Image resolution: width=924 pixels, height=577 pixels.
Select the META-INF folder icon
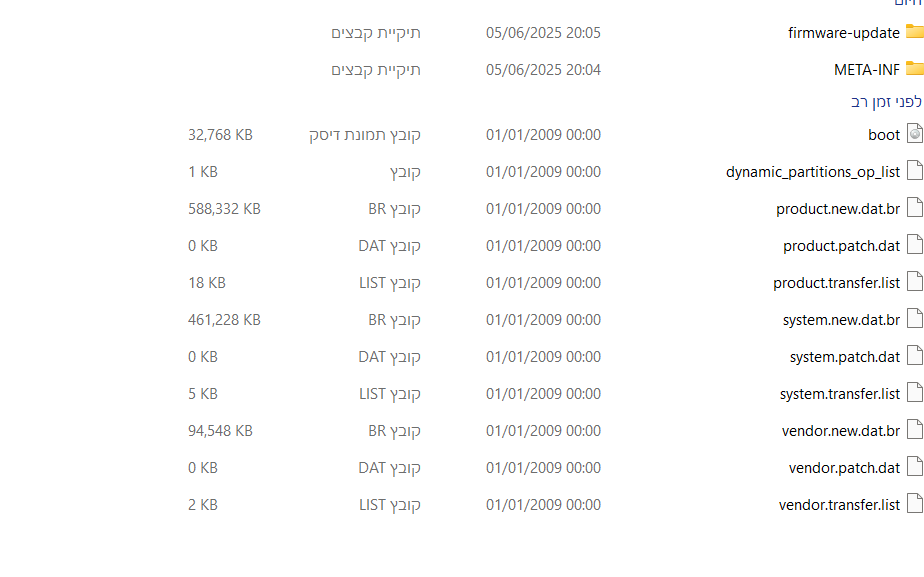click(x=915, y=68)
